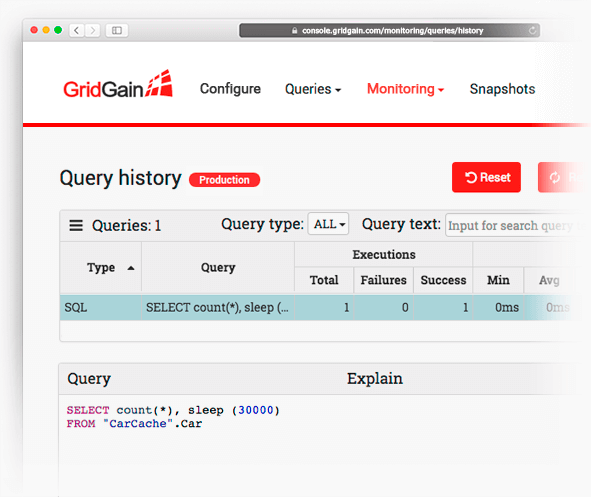The image size is (591, 497).
Task: Click the Success column header
Action: (x=443, y=280)
